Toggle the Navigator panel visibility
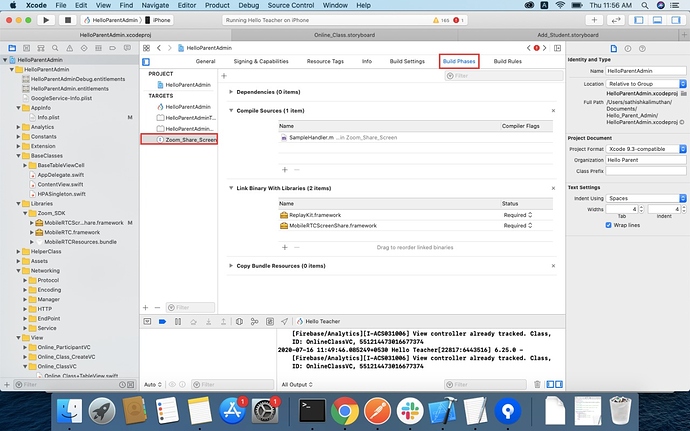The image size is (690, 431). [639, 20]
